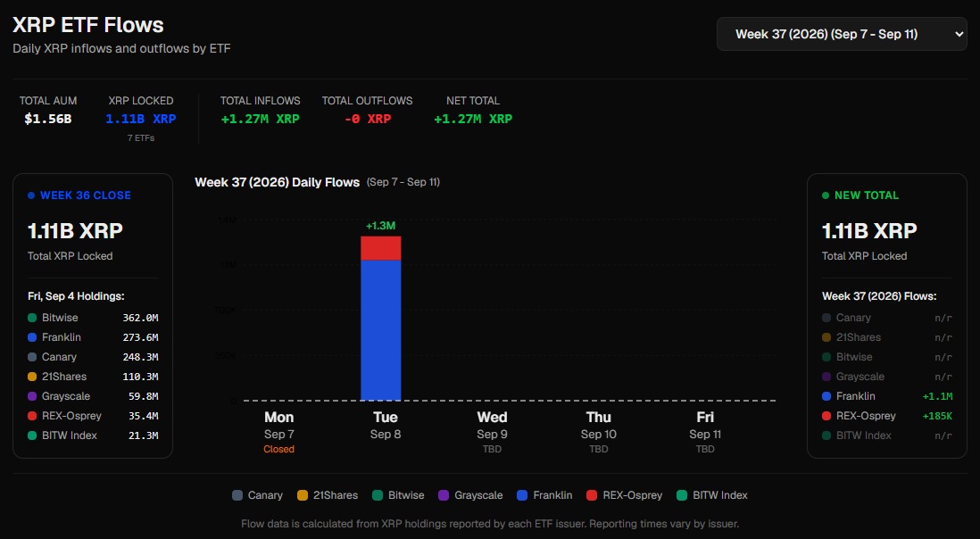The image size is (980, 539).
Task: Click the blue dot next to WEEK 36 CLOSE
Action: (31, 195)
